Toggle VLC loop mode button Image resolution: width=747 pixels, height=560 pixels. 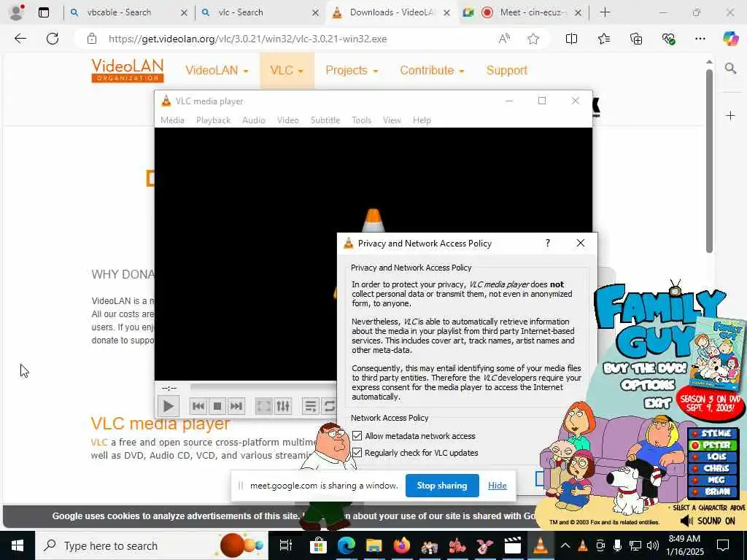(329, 406)
